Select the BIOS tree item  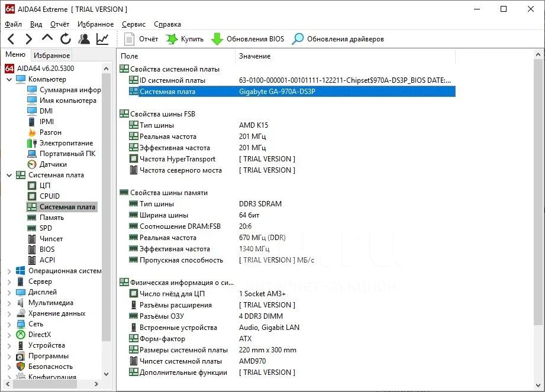pyautogui.click(x=41, y=250)
